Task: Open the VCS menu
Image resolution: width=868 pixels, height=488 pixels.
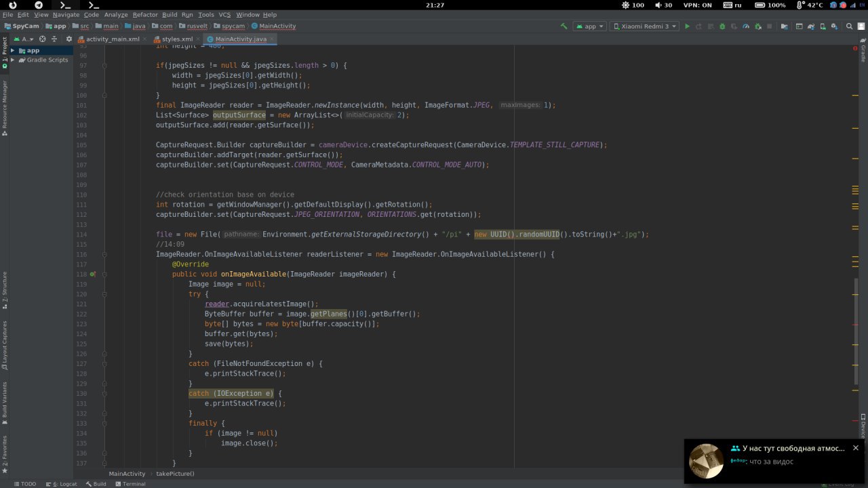Action: [224, 14]
